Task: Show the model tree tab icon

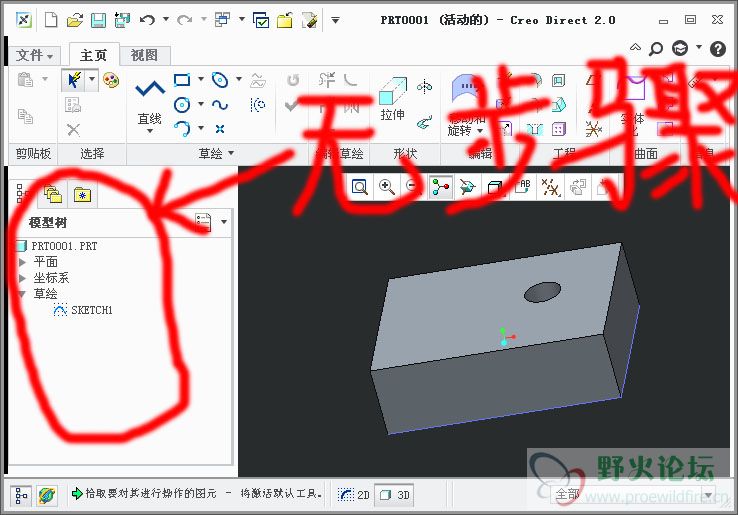Action: point(22,193)
